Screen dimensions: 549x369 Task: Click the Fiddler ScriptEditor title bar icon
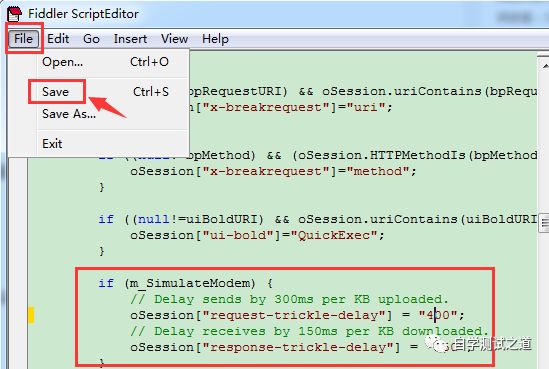point(14,14)
